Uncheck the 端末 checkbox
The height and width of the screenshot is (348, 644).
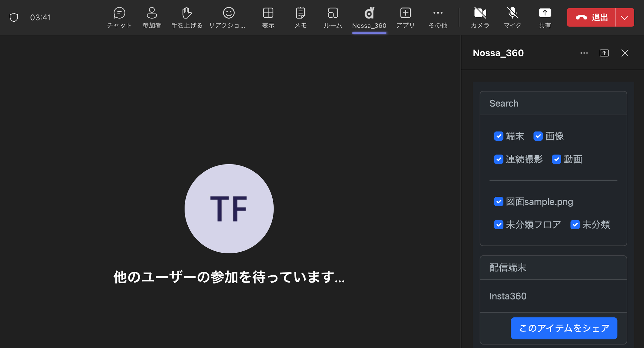click(x=498, y=136)
